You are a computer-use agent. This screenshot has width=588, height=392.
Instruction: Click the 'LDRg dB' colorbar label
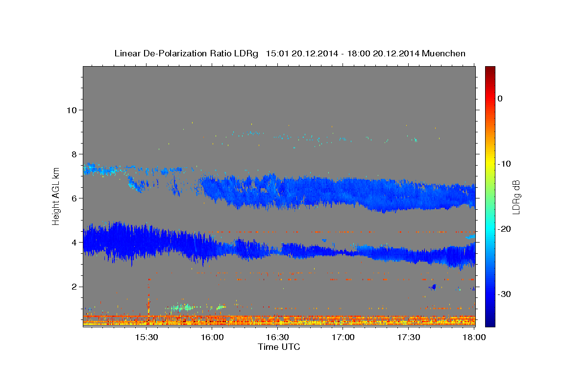(x=516, y=197)
